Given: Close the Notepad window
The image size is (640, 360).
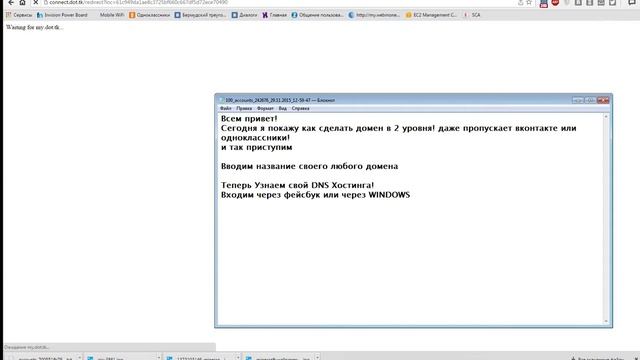Looking at the screenshot, I should [603, 100].
